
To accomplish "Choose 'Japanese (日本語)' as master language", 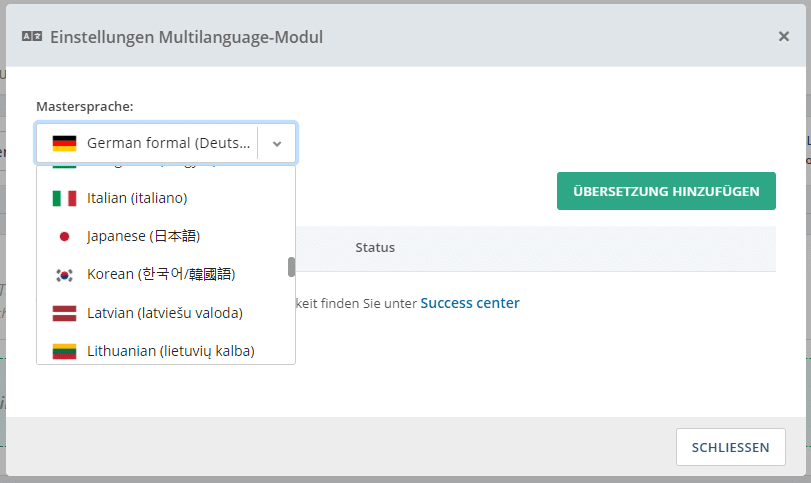I will 143,236.
